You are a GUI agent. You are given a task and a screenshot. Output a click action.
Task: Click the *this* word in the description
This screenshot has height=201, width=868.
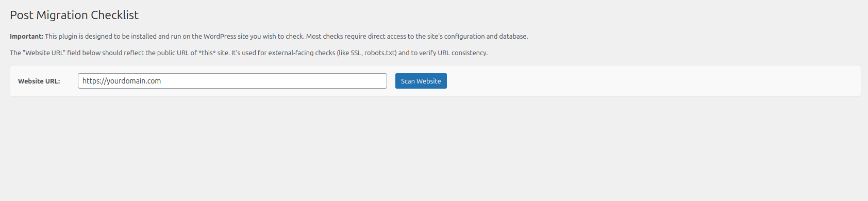coord(207,53)
